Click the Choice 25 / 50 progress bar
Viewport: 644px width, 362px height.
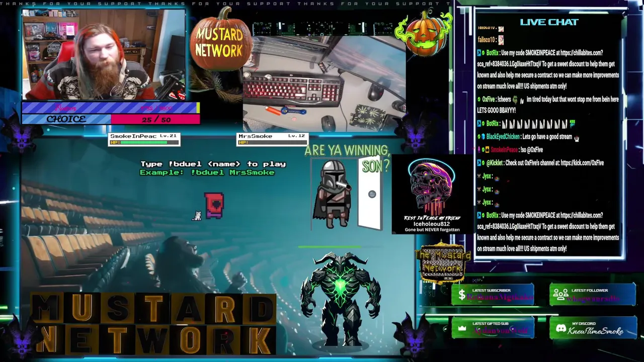pyautogui.click(x=111, y=119)
